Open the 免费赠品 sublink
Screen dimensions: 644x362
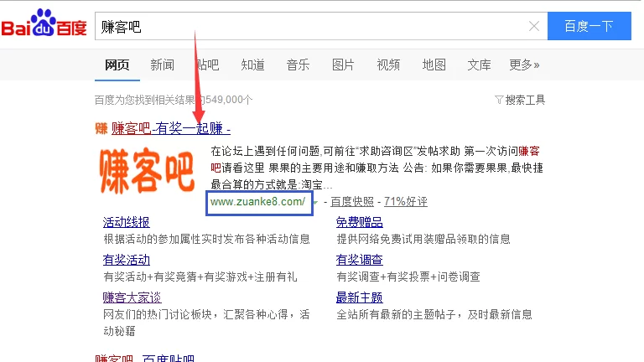click(x=360, y=222)
